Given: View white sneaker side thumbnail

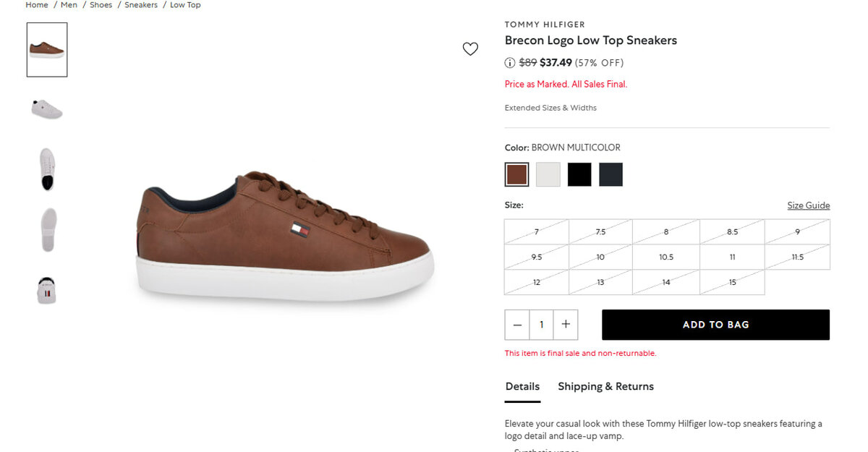Looking at the screenshot, I should tap(47, 109).
